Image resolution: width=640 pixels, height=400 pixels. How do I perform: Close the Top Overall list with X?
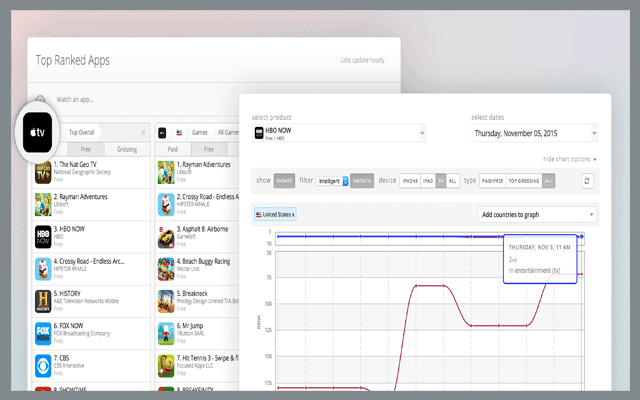click(x=143, y=133)
